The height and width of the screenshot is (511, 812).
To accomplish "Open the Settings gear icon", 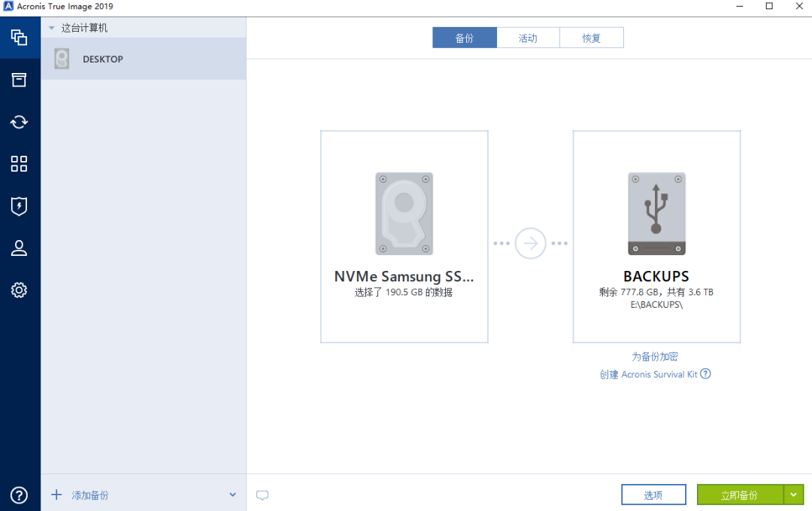I will click(x=19, y=290).
